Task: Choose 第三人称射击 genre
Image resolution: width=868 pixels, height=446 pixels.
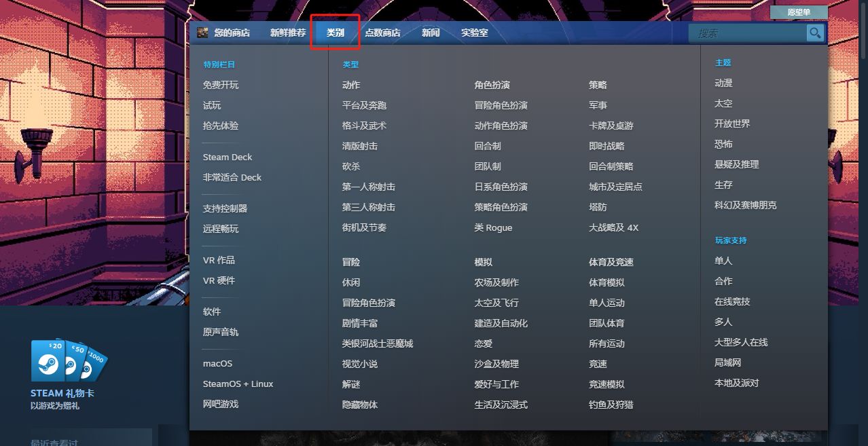Action: coord(369,207)
